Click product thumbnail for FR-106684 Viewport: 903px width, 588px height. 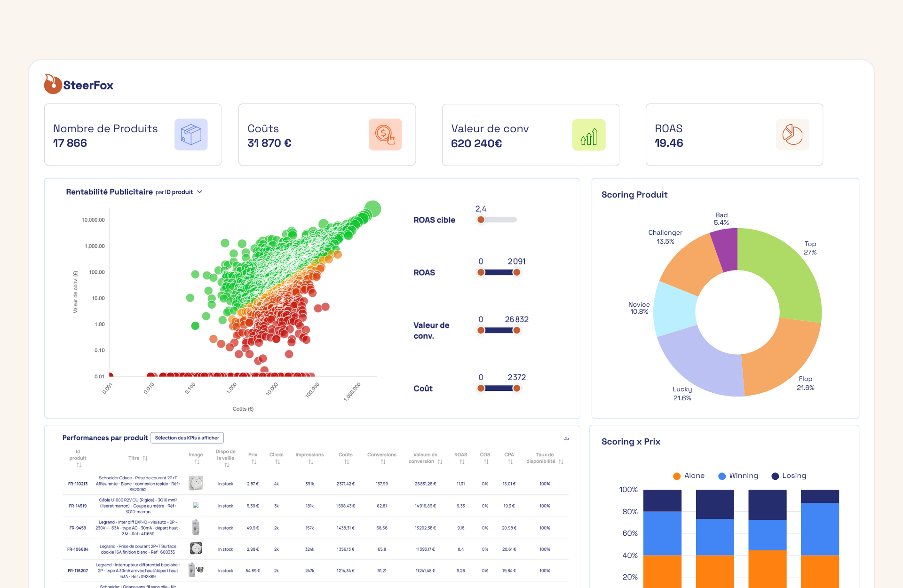point(196,548)
